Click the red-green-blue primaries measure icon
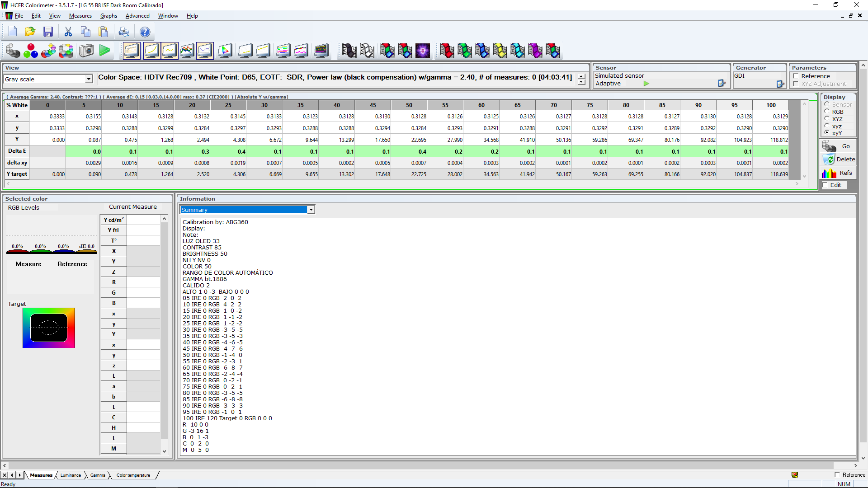This screenshot has width=868, height=488. (x=30, y=51)
